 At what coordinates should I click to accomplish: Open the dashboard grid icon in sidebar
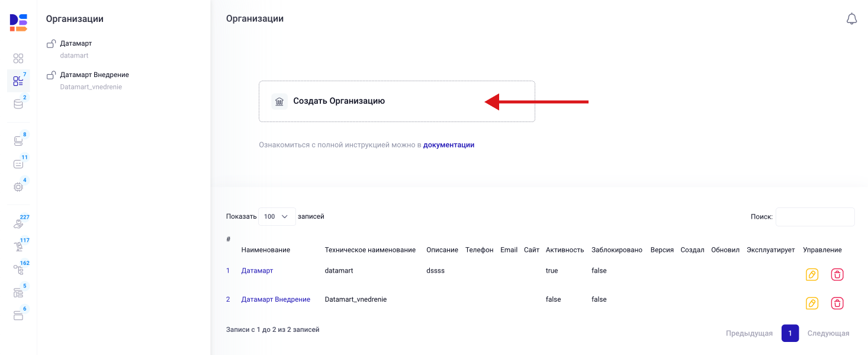click(x=18, y=58)
